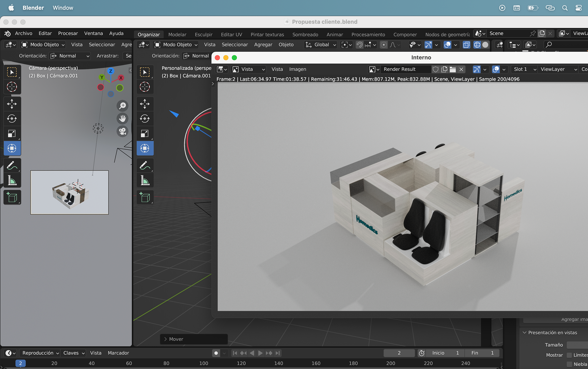Open Normal orientation dropdown in left viewport
Image resolution: width=588 pixels, height=369 pixels.
point(70,56)
